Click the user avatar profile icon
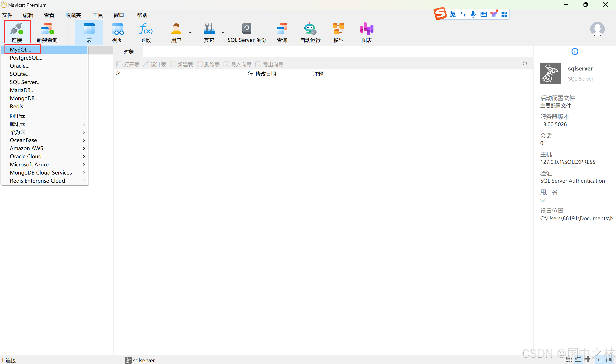616x364 pixels. click(597, 29)
